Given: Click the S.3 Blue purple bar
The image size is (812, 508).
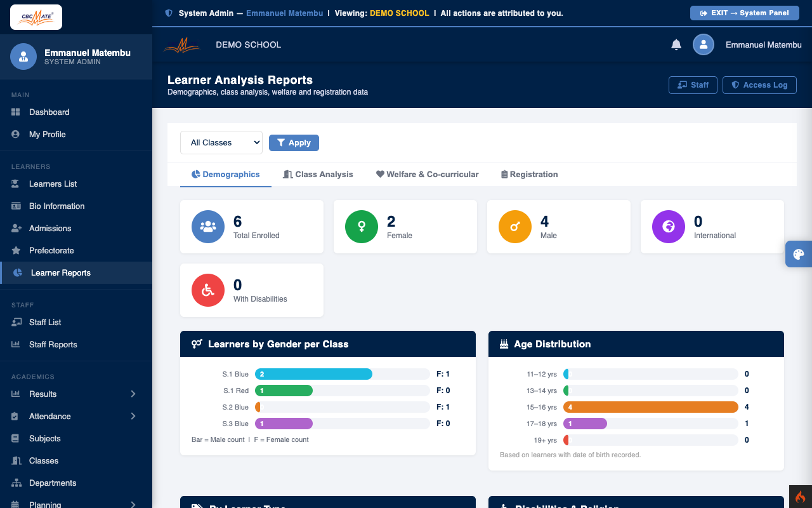Looking at the screenshot, I should pyautogui.click(x=284, y=424).
